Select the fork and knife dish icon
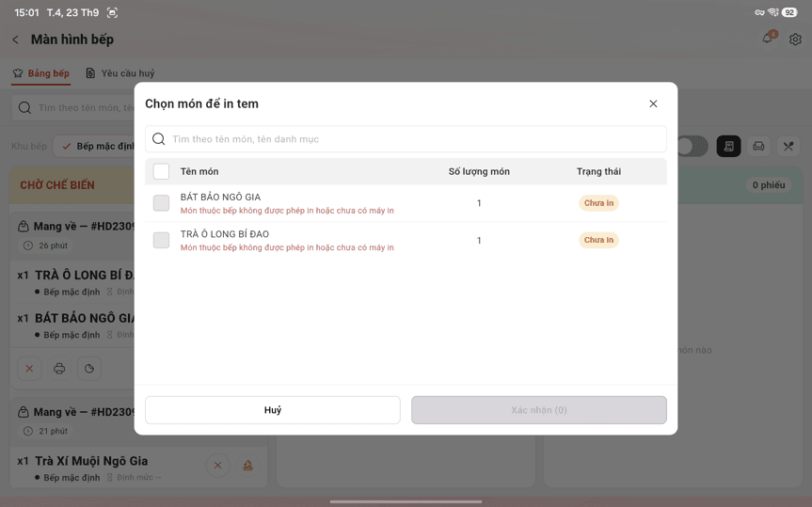 click(788, 146)
